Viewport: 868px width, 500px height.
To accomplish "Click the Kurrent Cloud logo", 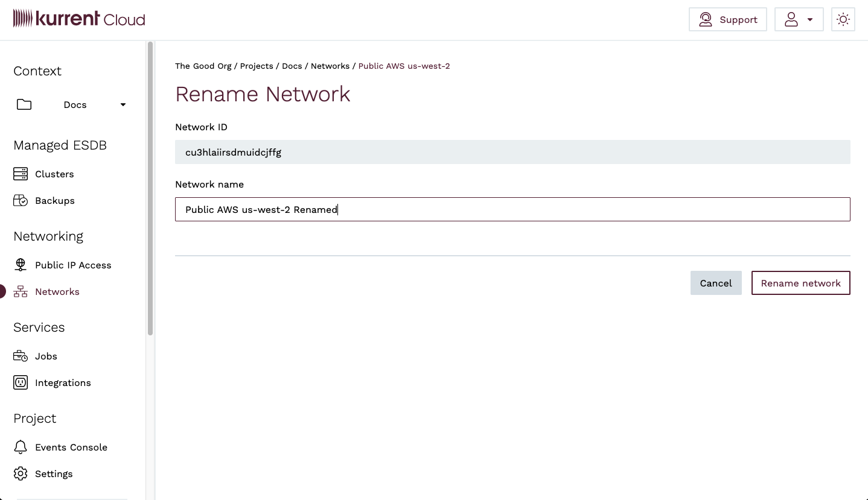I will tap(78, 18).
